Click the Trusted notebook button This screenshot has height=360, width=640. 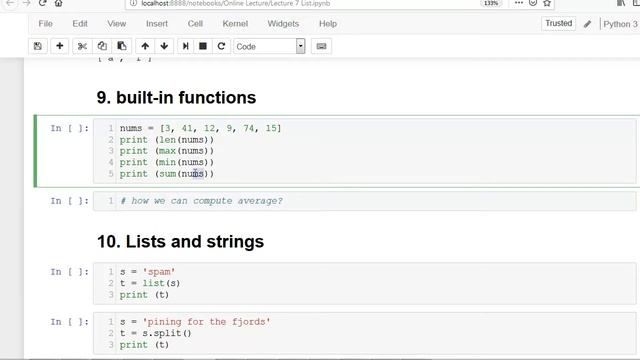point(558,23)
